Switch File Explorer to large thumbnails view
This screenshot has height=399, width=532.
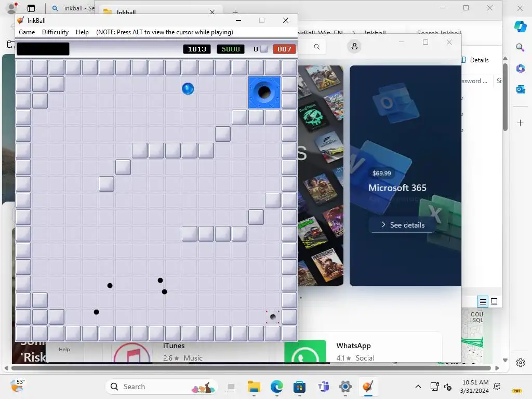click(x=494, y=301)
